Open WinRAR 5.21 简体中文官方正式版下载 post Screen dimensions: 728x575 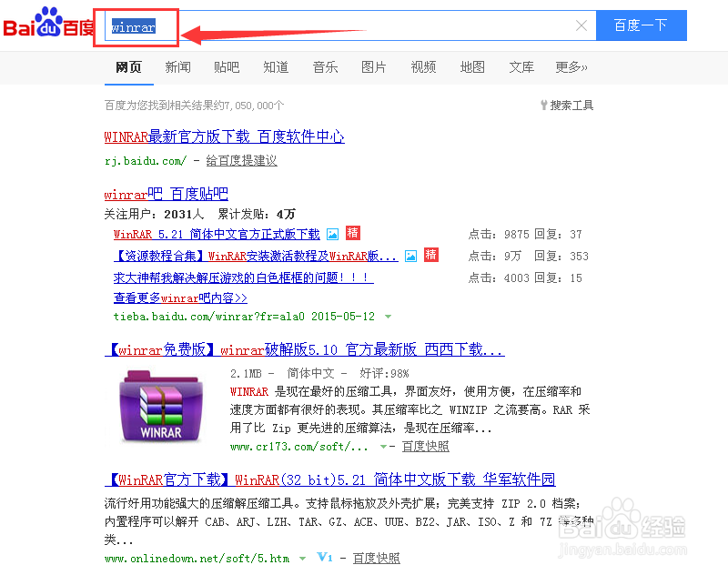pyautogui.click(x=217, y=235)
